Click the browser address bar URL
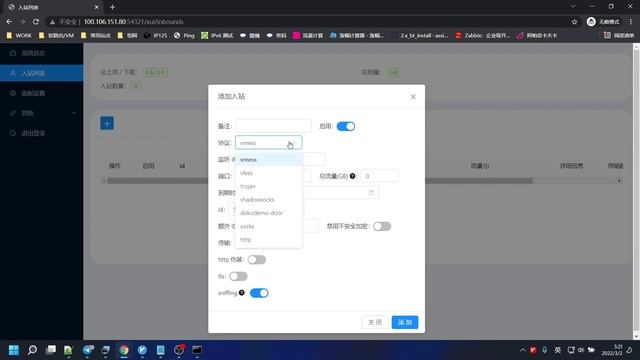 click(133, 22)
